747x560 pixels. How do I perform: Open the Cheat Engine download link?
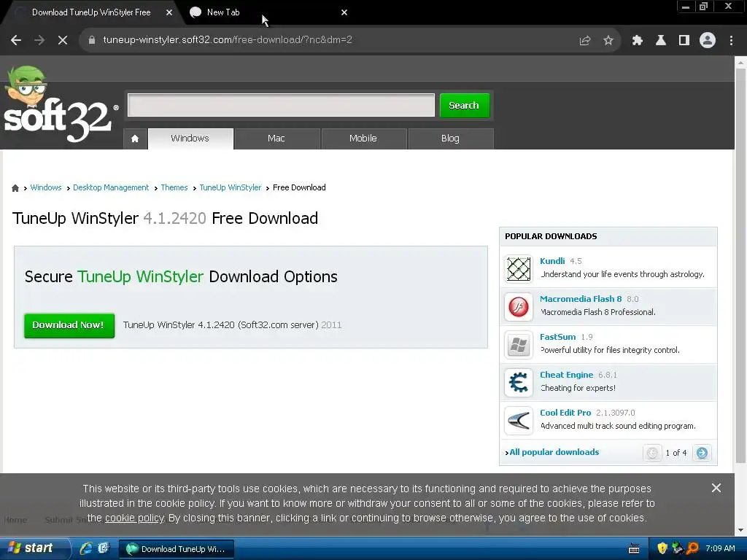tap(566, 375)
